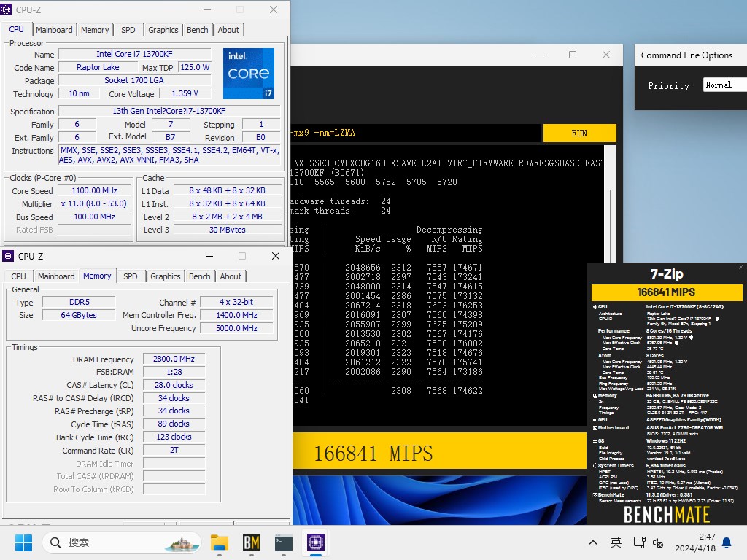Close the lower CPU-Z Memory window

(x=275, y=256)
